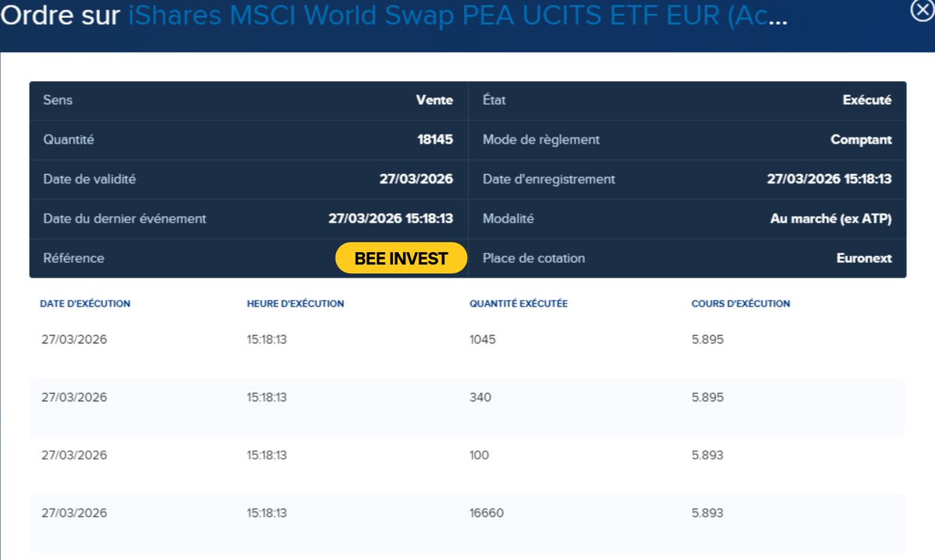This screenshot has height=560, width=935.
Task: Click the Date de validité value 27/03/2026
Action: (416, 179)
